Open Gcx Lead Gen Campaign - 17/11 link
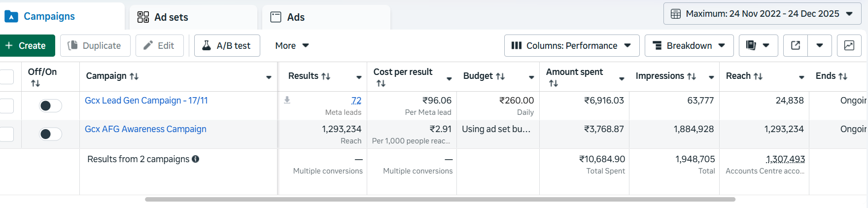 146,101
